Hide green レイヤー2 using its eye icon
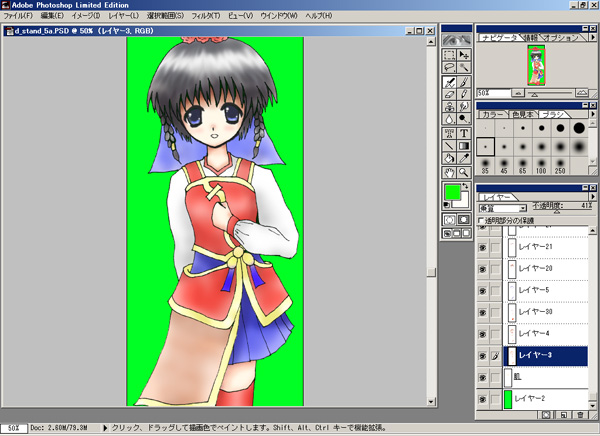This screenshot has height=436, width=600. point(483,399)
